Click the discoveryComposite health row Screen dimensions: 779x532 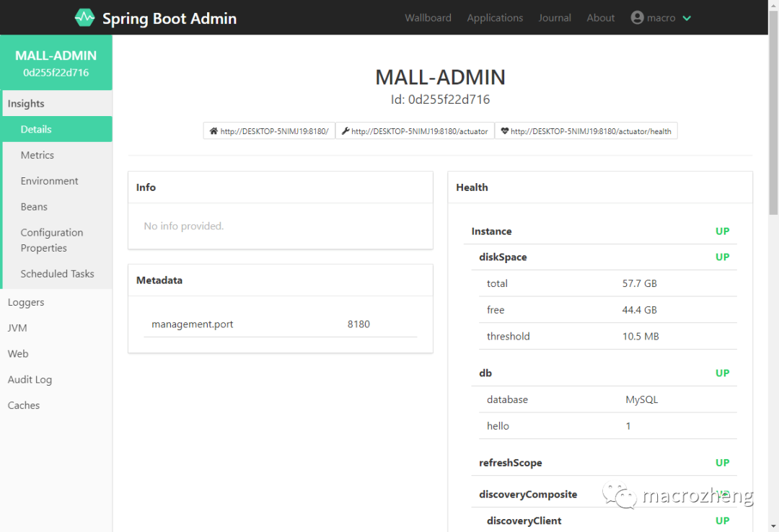click(x=604, y=495)
